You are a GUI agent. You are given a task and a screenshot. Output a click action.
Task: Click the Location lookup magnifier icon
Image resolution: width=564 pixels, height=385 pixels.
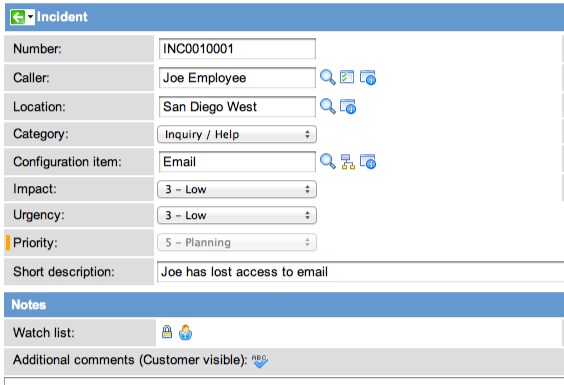[x=327, y=107]
